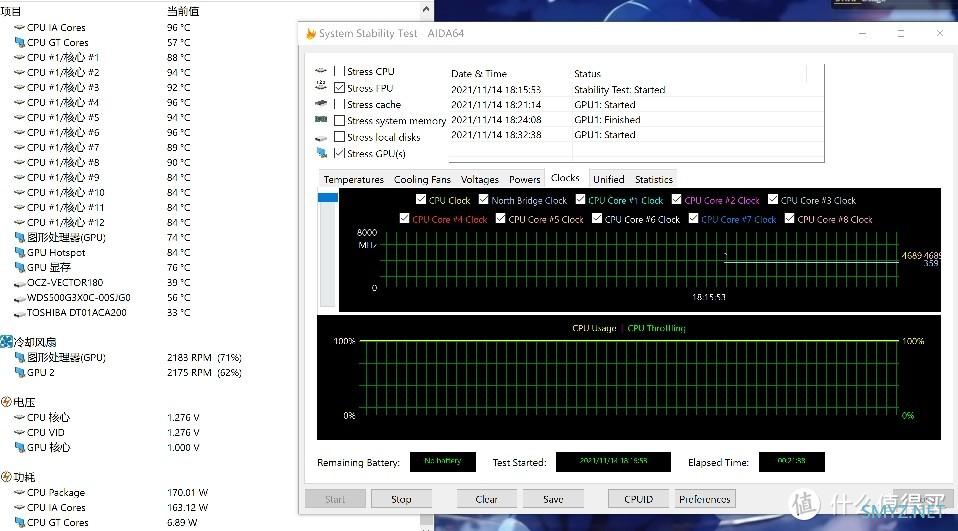Screen dimensions: 958x531
Task: Toggle CPU Core #2 Clock checkbox
Action: click(x=676, y=199)
